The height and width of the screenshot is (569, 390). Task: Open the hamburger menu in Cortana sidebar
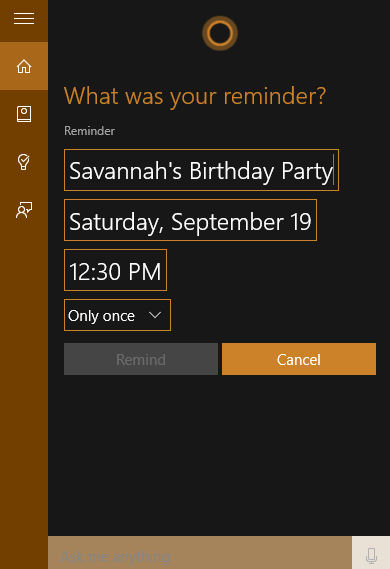[x=24, y=18]
